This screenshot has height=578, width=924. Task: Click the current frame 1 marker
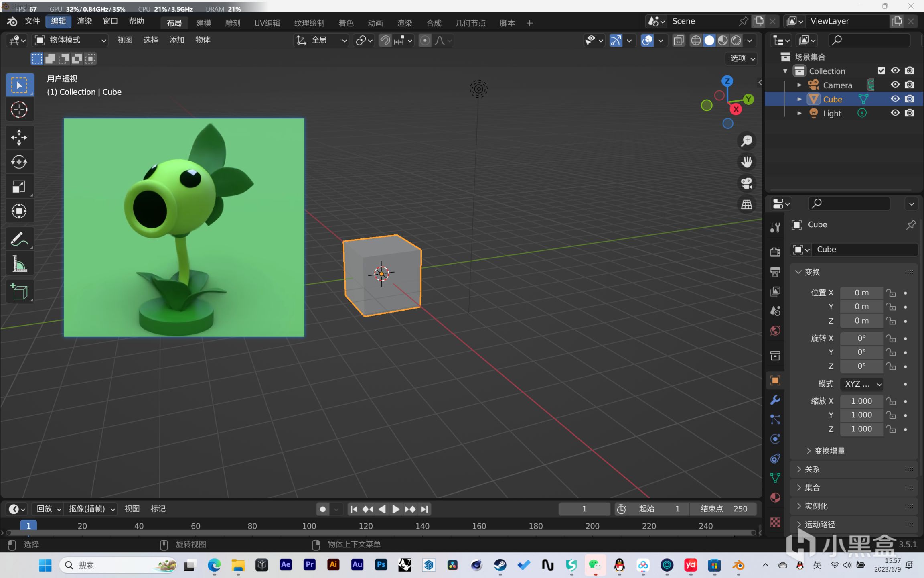tap(28, 526)
